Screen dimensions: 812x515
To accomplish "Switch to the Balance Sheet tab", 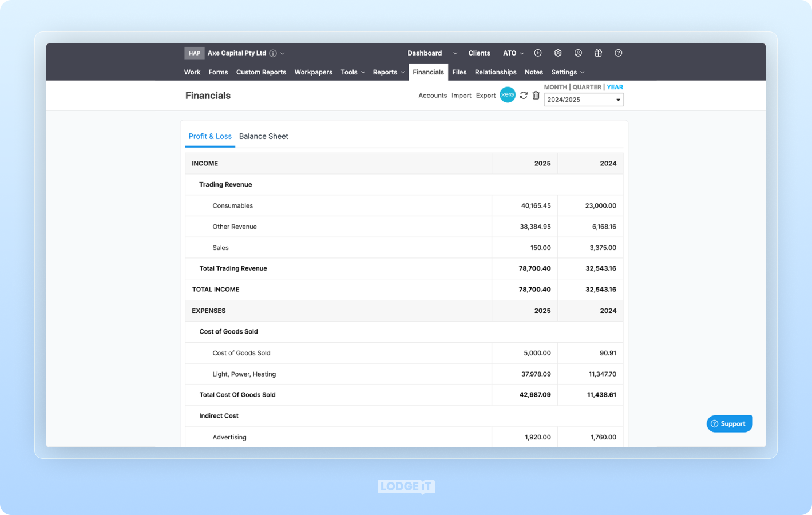I will tap(264, 136).
